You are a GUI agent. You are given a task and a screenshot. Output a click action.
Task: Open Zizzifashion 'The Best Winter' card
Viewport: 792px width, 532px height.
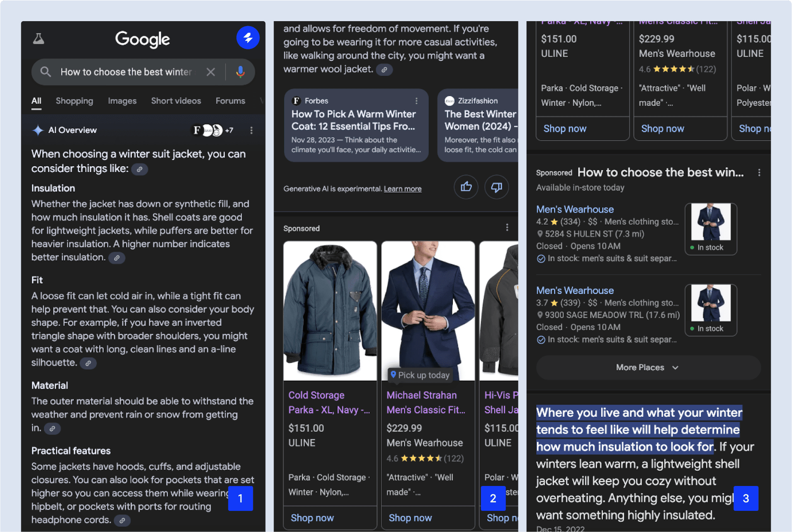[478, 125]
